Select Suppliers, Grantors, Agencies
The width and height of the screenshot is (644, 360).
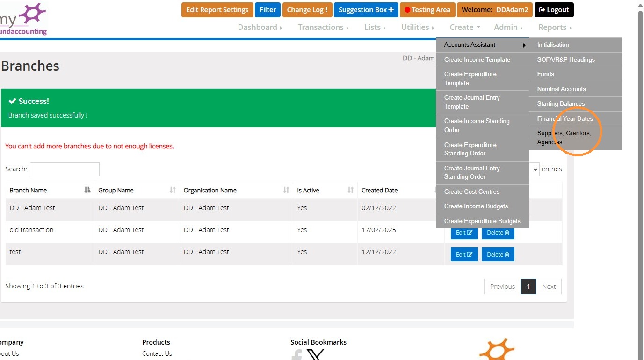click(x=575, y=138)
